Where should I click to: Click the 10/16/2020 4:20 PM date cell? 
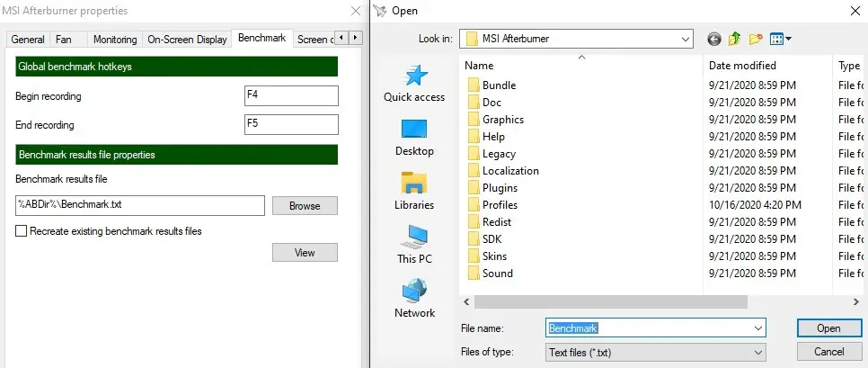(755, 204)
